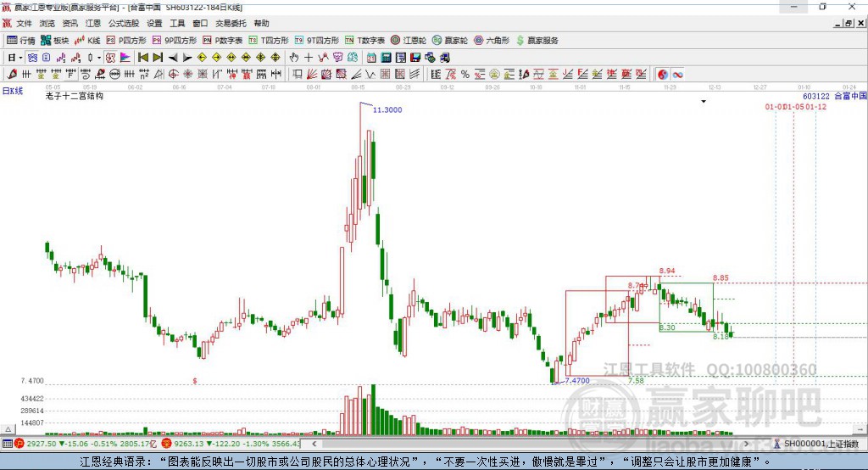Click the black right arrow icon
The height and width of the screenshot is (470, 868).
[187, 58]
